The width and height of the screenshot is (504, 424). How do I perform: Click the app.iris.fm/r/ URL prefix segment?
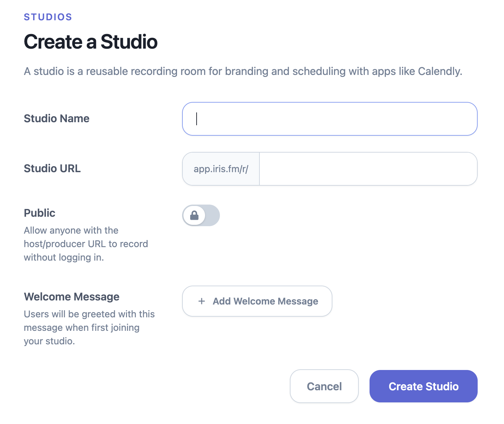pos(221,169)
